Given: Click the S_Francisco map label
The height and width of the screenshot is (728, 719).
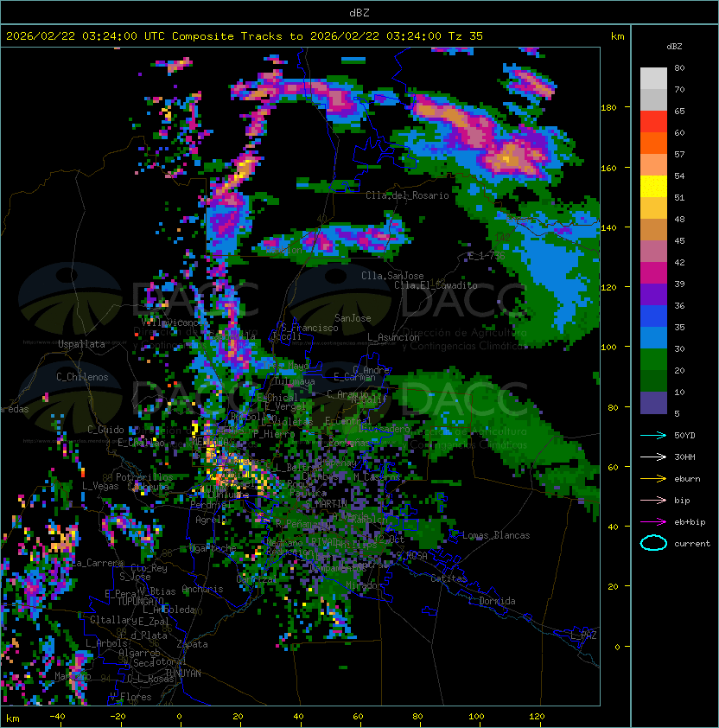Looking at the screenshot, I should click(309, 328).
